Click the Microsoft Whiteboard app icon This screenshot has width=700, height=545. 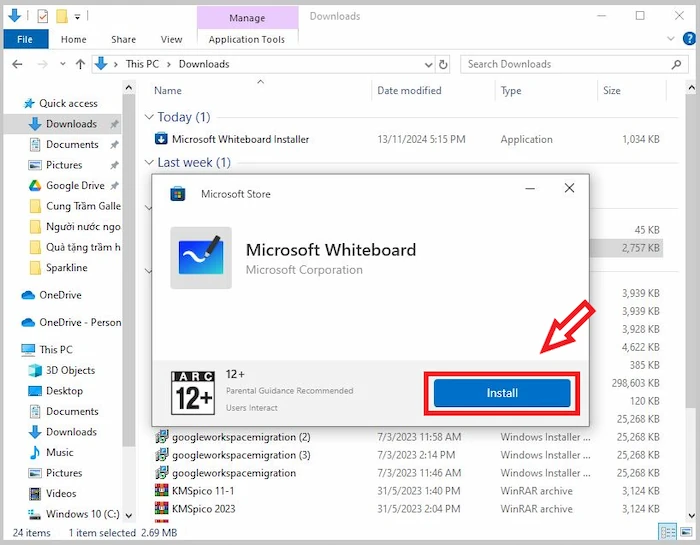[201, 258]
